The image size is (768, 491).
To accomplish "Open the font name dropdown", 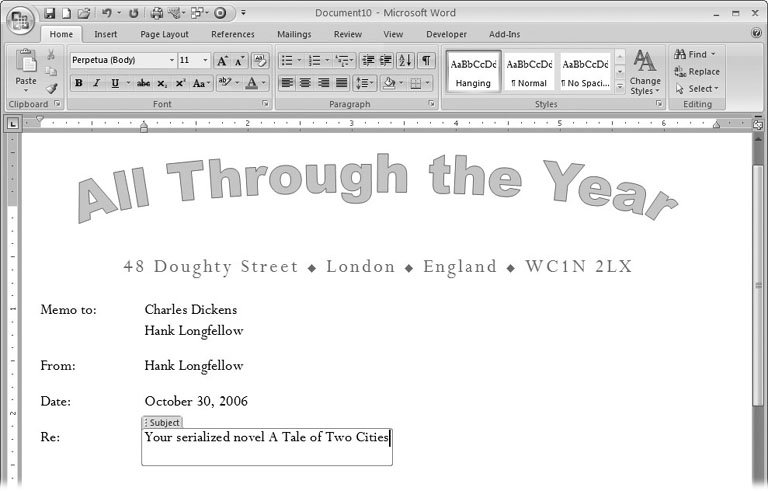I will (x=171, y=60).
